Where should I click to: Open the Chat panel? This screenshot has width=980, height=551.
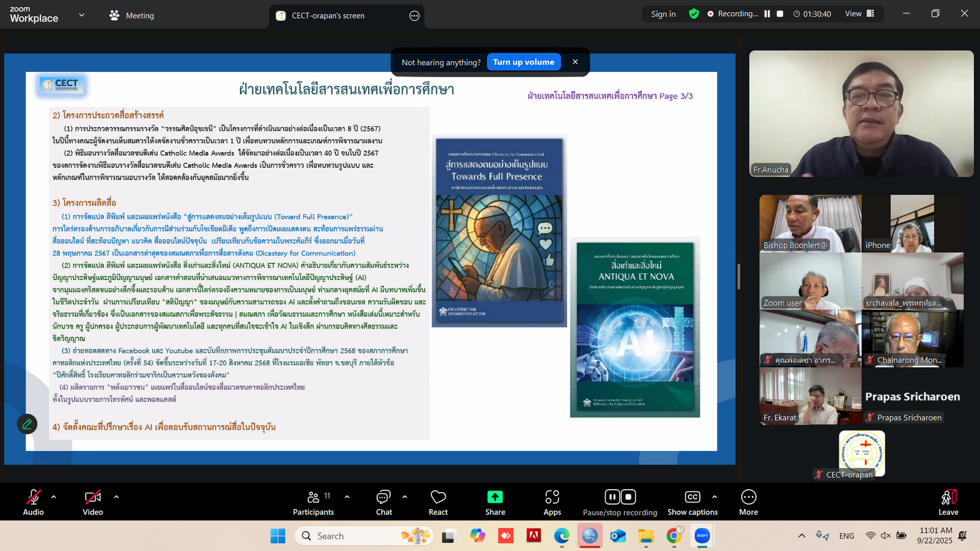pyautogui.click(x=383, y=502)
